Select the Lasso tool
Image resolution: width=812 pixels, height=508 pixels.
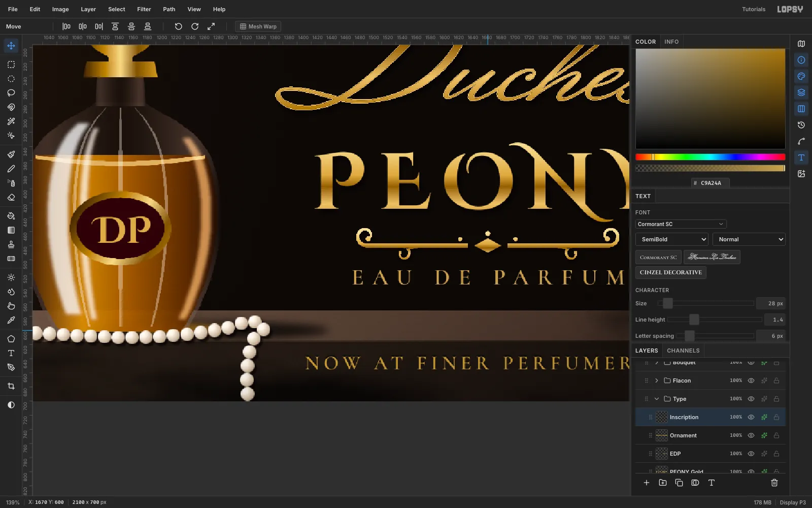click(11, 93)
